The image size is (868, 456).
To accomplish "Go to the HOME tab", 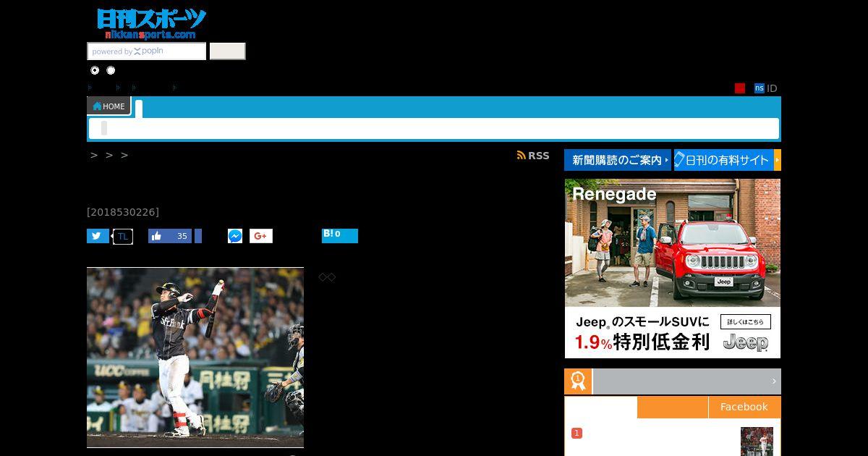I will tap(109, 106).
